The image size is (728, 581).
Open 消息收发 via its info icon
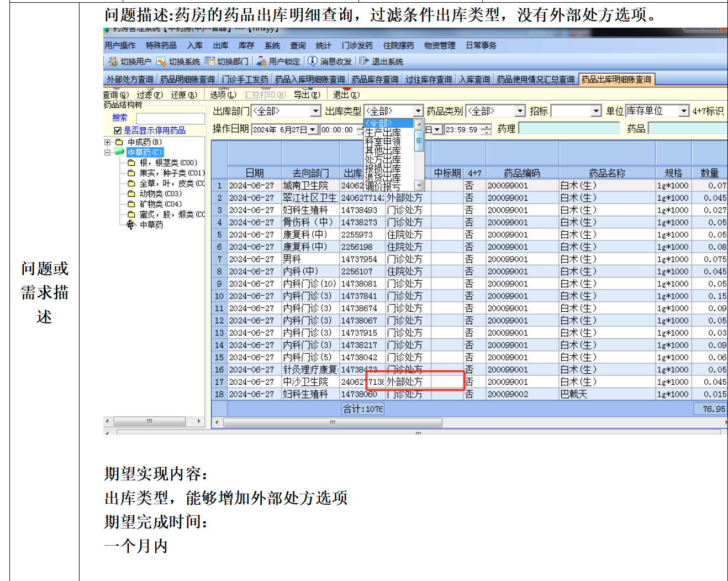[313, 61]
